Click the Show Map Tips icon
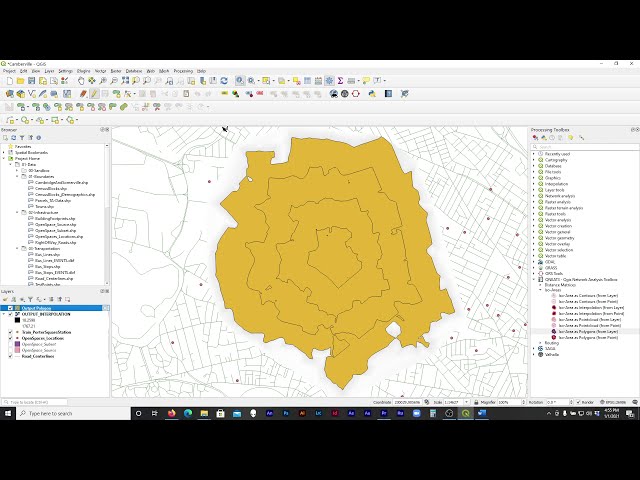 [366, 81]
